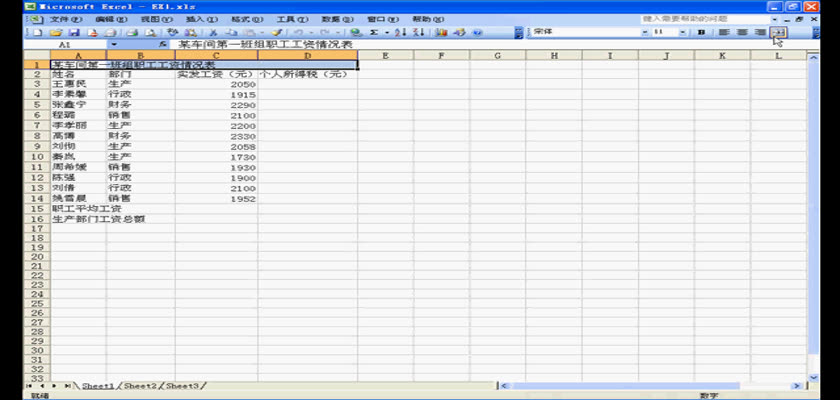Redo the last undone action
The width and height of the screenshot is (840, 400).
tap(325, 33)
